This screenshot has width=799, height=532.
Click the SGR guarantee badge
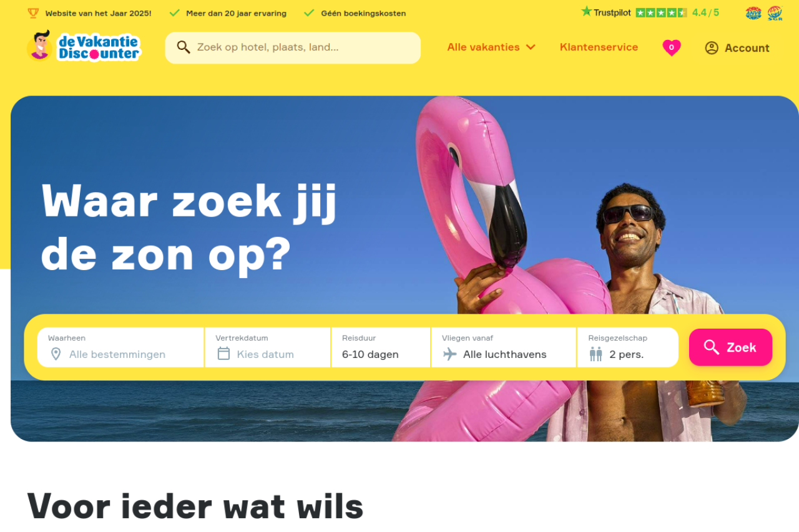[x=775, y=13]
